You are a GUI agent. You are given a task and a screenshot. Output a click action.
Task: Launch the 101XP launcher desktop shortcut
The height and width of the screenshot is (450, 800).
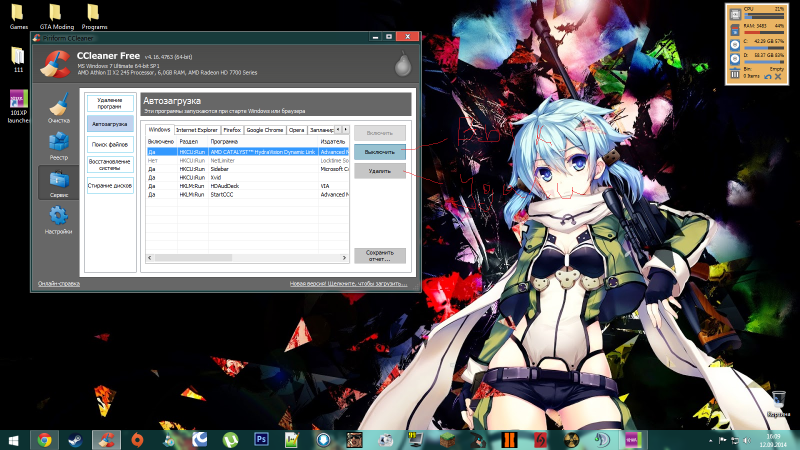[18, 106]
